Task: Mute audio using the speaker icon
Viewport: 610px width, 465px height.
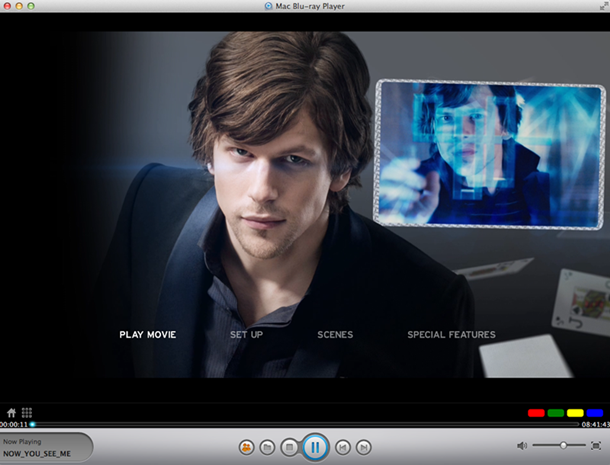Action: [x=522, y=445]
